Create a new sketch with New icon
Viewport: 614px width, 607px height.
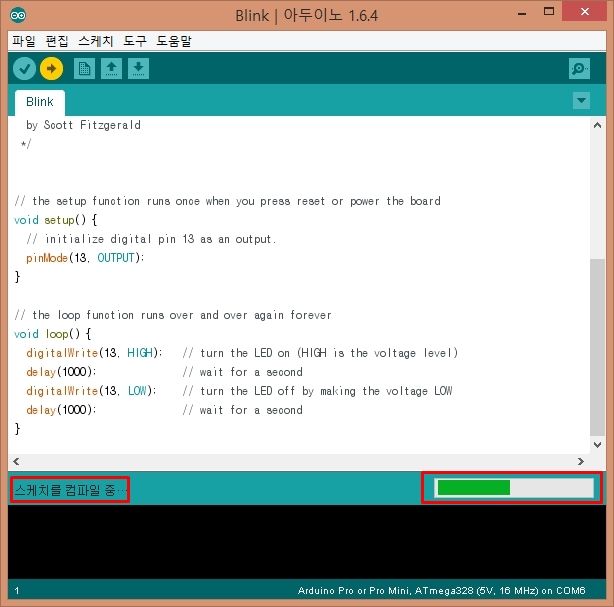[x=84, y=69]
